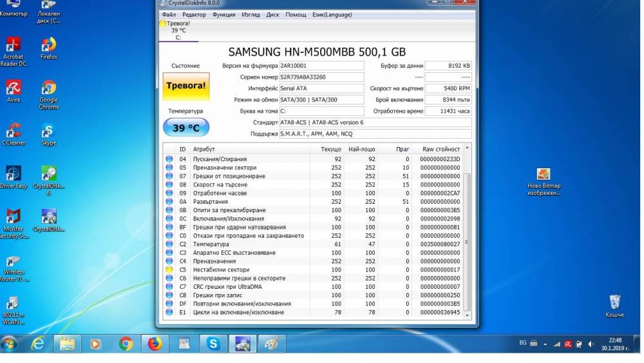This screenshot has width=644, height=363.
Task: Switch to Chrome in the taskbar
Action: pyautogui.click(x=126, y=344)
